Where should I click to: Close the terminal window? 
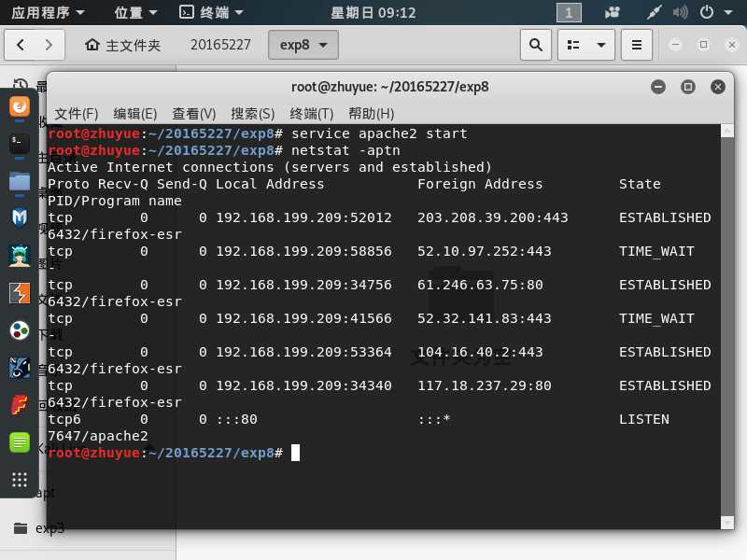point(718,87)
